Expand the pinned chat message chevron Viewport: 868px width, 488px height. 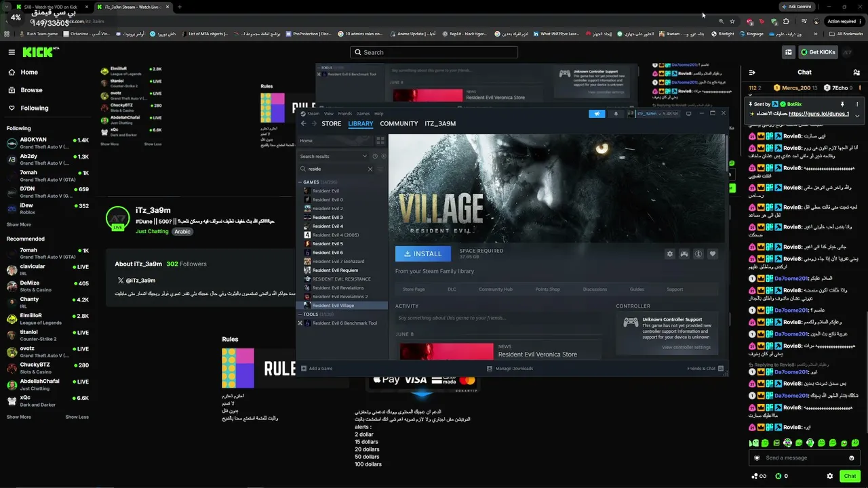(x=857, y=116)
